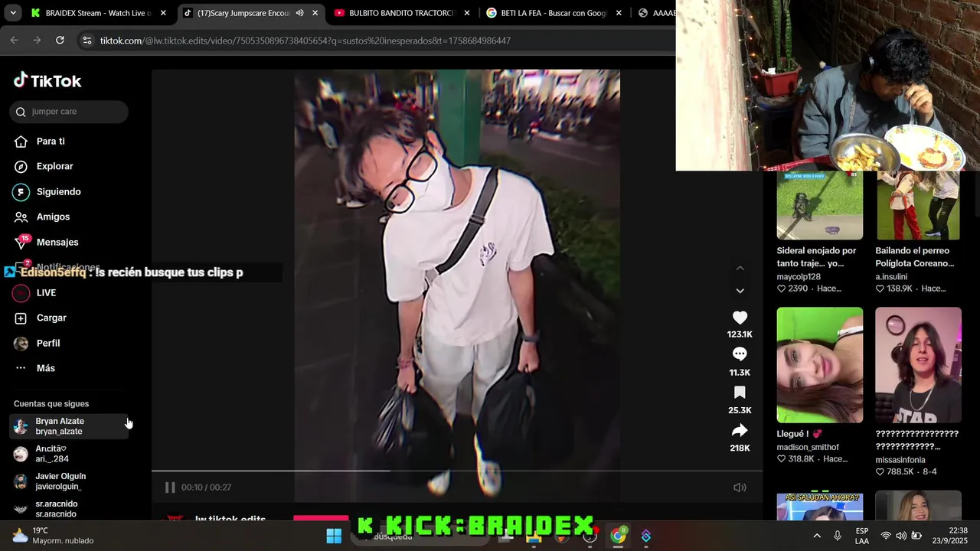Open ari._.284 followed account

[x=69, y=454]
